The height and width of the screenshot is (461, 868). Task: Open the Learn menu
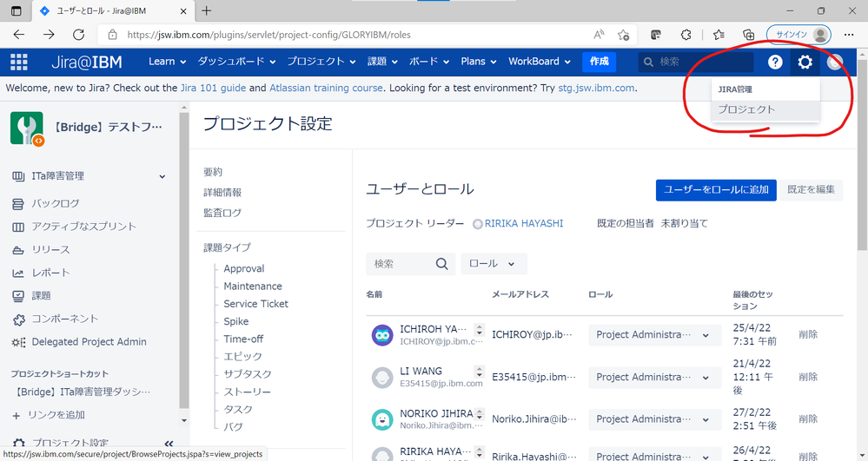pos(167,62)
